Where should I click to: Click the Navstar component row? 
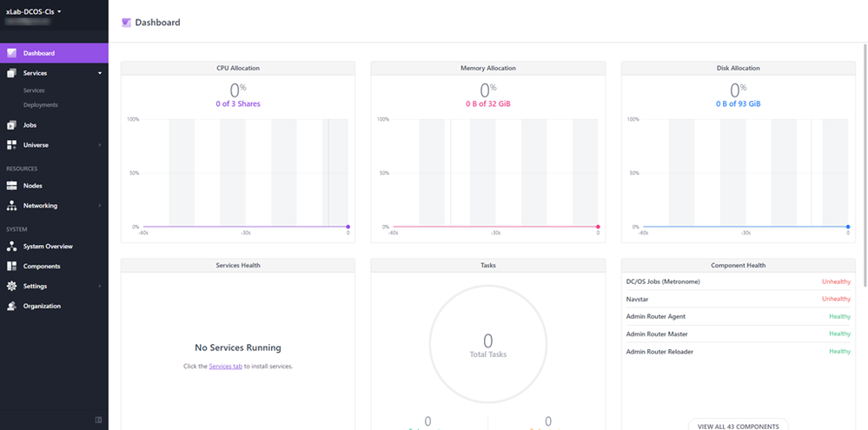tap(739, 299)
